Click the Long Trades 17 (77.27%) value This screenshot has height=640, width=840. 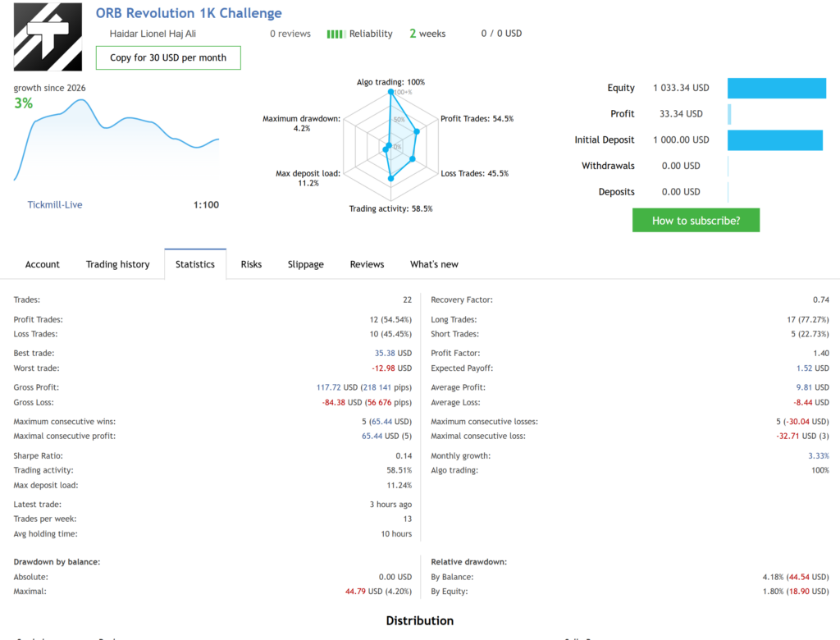pyautogui.click(x=808, y=319)
